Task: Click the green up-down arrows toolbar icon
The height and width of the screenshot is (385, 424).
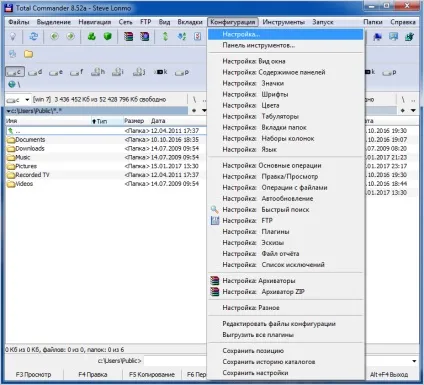Action: pos(165,36)
